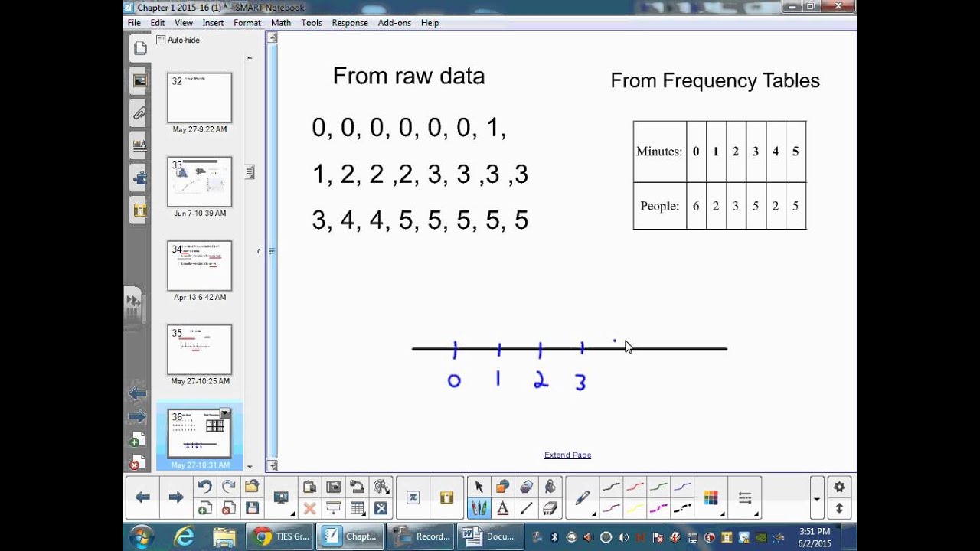This screenshot has height=551, width=980.
Task: Click toolbar Previous Page arrow
Action: tap(142, 497)
